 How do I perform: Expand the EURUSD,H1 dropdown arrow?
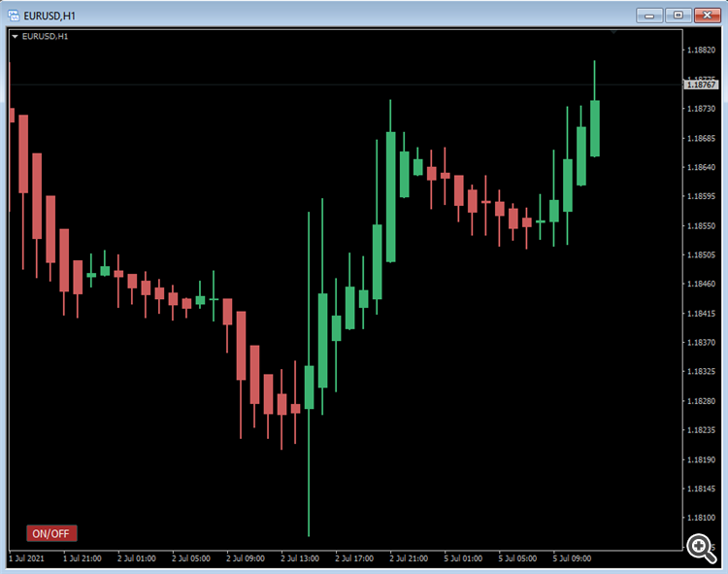tap(15, 36)
